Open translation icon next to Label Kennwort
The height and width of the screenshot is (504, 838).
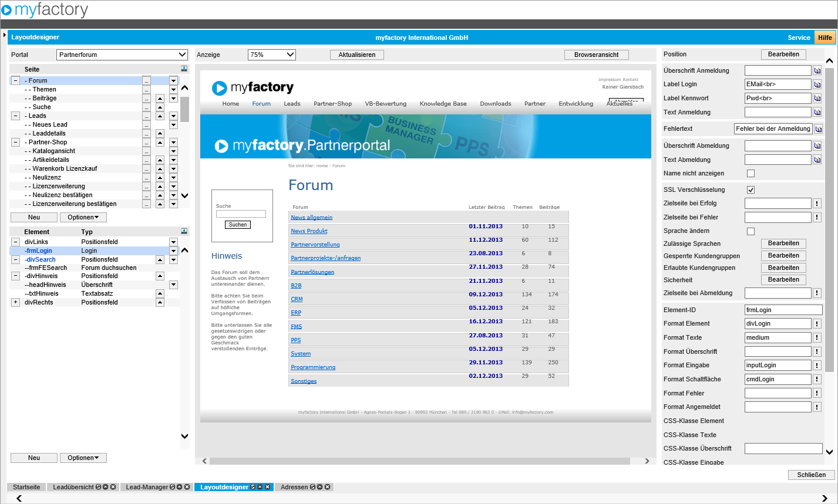[817, 99]
